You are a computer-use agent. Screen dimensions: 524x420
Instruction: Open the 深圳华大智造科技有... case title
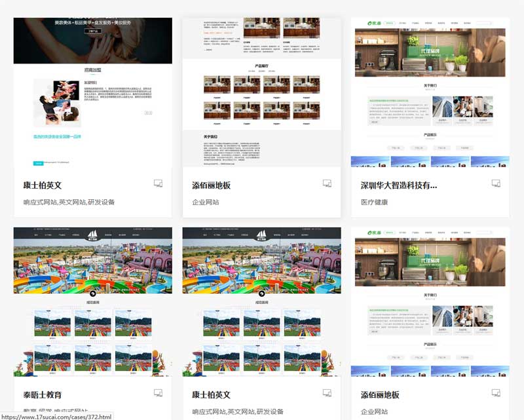(x=398, y=185)
